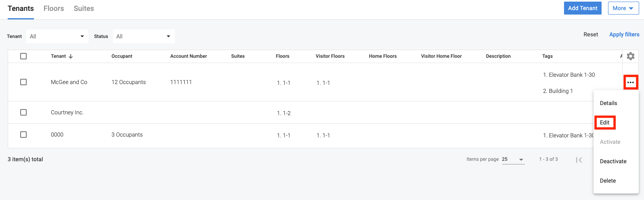Sort by Tenant column arrow
This screenshot has width=644, height=200.
71,56
